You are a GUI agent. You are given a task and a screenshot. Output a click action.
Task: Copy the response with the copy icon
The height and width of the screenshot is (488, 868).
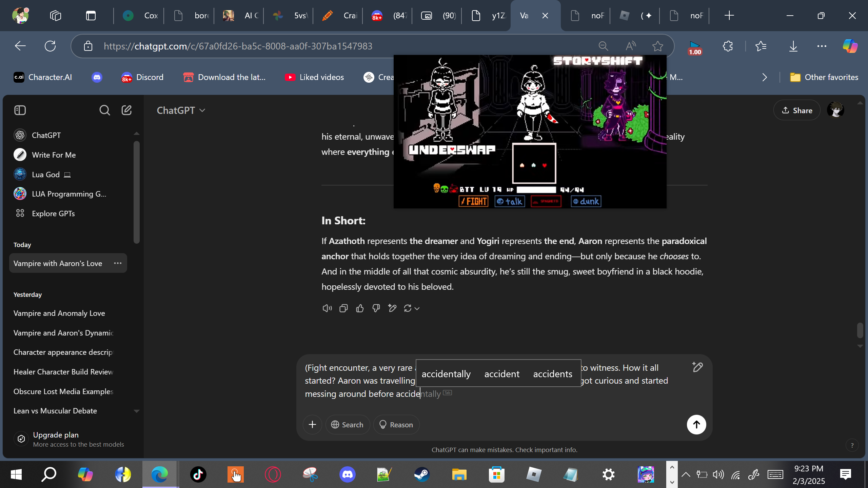tap(343, 308)
